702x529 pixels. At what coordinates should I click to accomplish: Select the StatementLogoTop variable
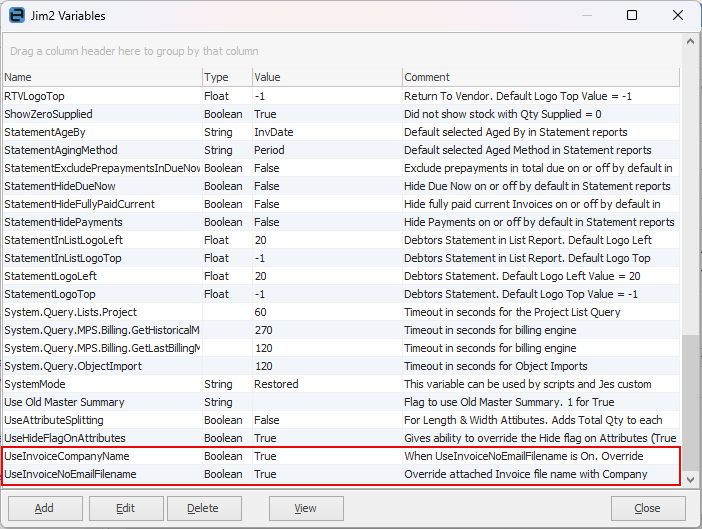click(341, 294)
